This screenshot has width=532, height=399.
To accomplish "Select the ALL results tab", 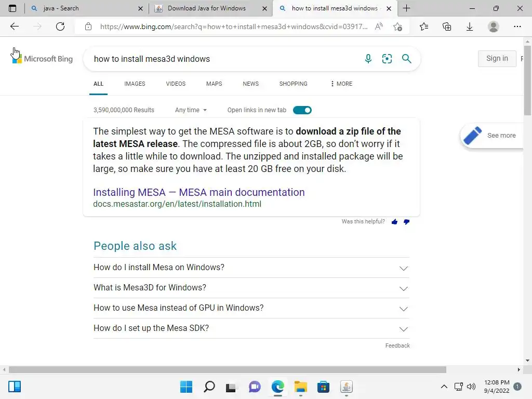I will pyautogui.click(x=98, y=84).
